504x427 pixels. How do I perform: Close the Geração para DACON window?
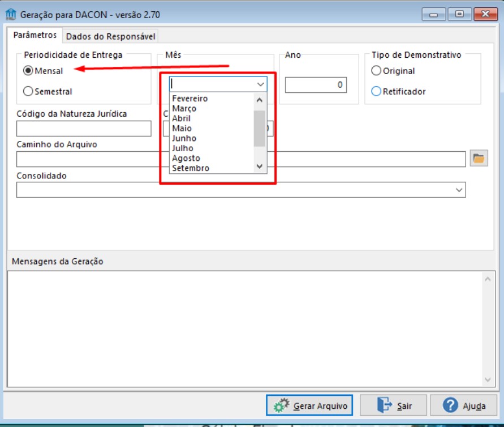[485, 15]
